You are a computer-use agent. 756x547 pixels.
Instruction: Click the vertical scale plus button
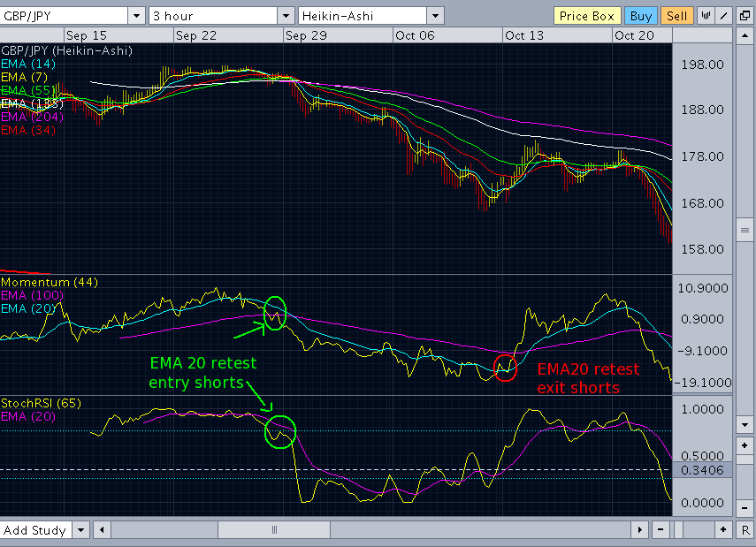tap(745, 445)
